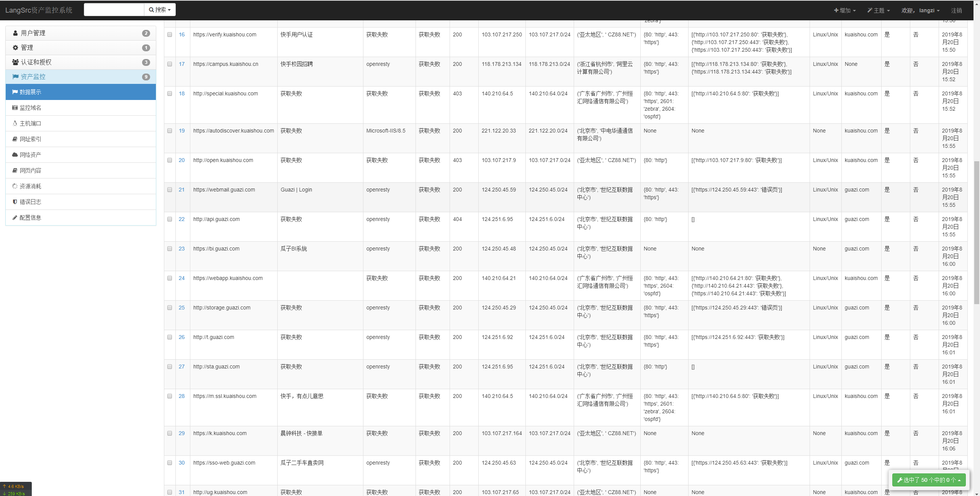This screenshot has width=980, height=496.
Task: Open the 主题 theme dropdown
Action: pyautogui.click(x=879, y=11)
